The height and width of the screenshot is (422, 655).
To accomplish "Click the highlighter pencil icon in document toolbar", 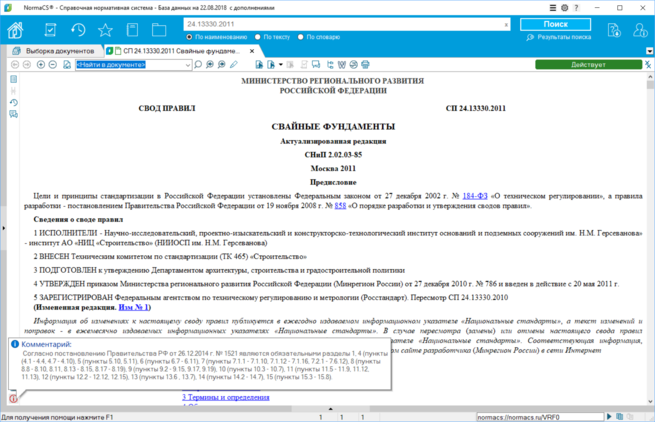I will click(x=234, y=65).
